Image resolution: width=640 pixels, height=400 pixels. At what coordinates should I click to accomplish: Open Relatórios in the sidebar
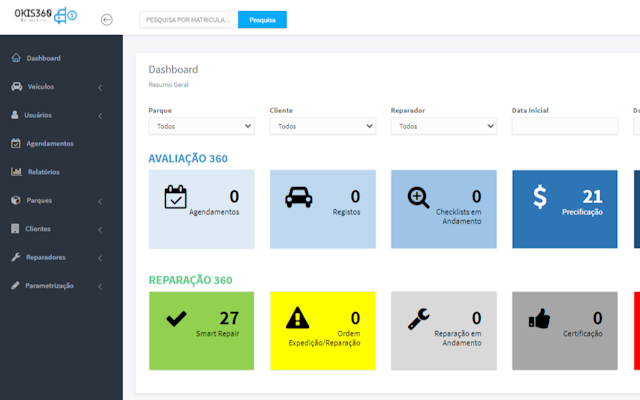[x=44, y=172]
